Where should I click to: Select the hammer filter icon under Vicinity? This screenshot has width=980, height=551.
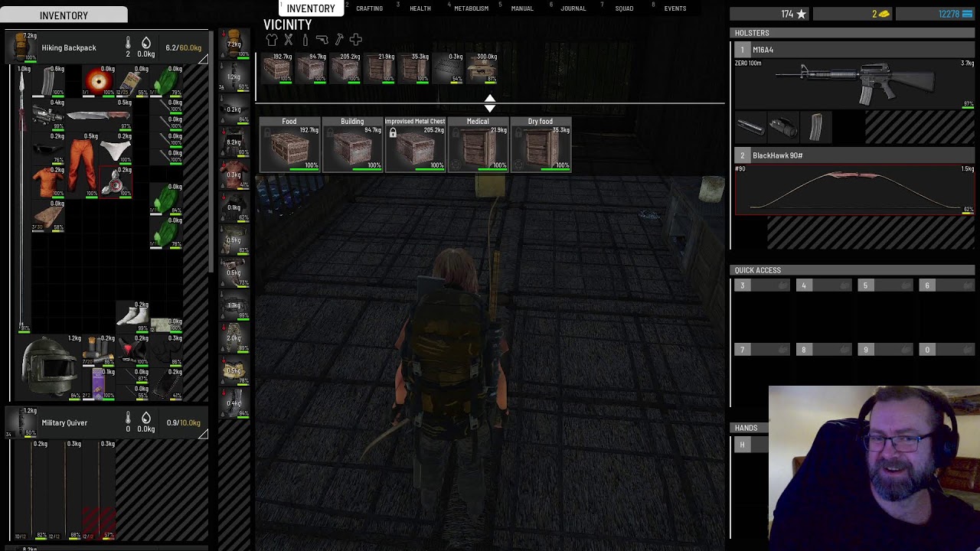click(x=339, y=40)
